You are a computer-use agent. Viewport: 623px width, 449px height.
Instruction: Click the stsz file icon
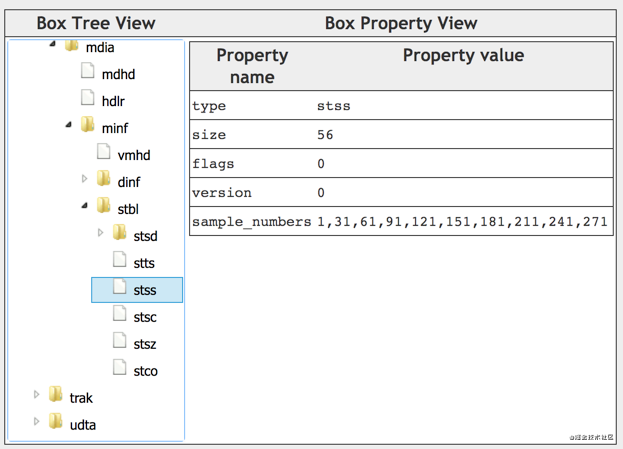[119, 340]
